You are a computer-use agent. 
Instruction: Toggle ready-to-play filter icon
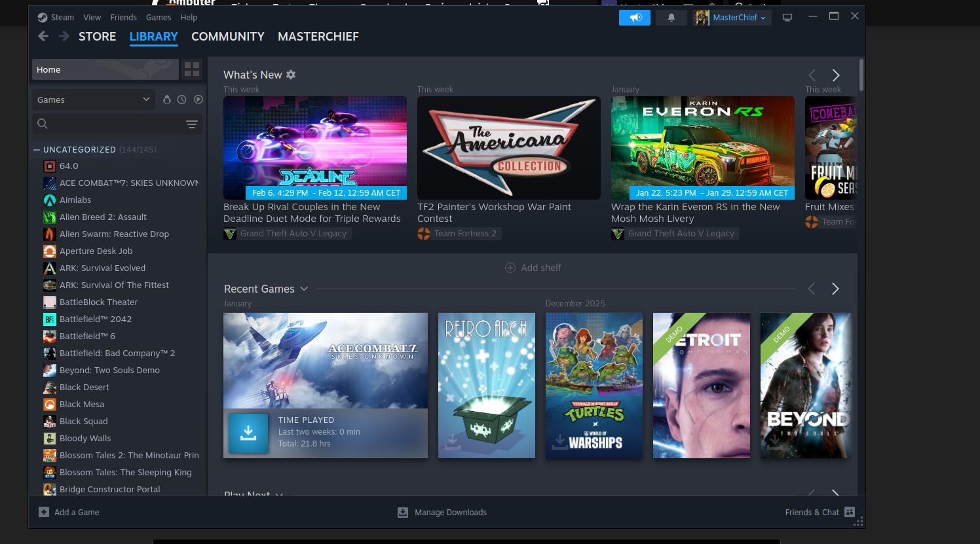198,100
